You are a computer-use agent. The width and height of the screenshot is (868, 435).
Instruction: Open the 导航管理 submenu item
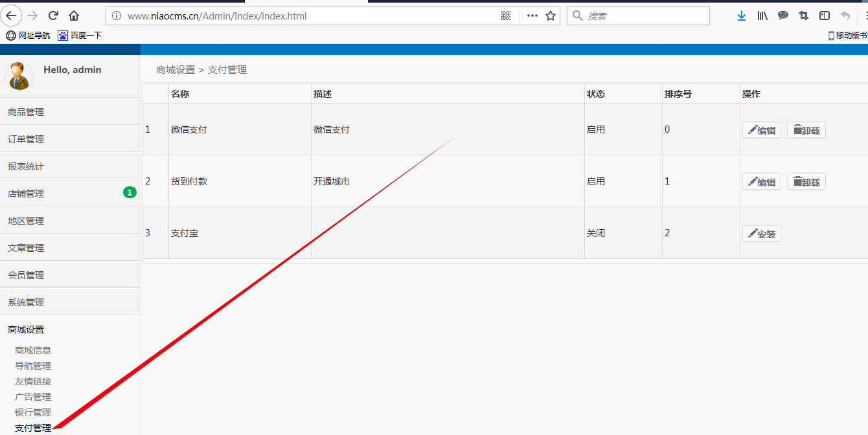click(x=33, y=366)
